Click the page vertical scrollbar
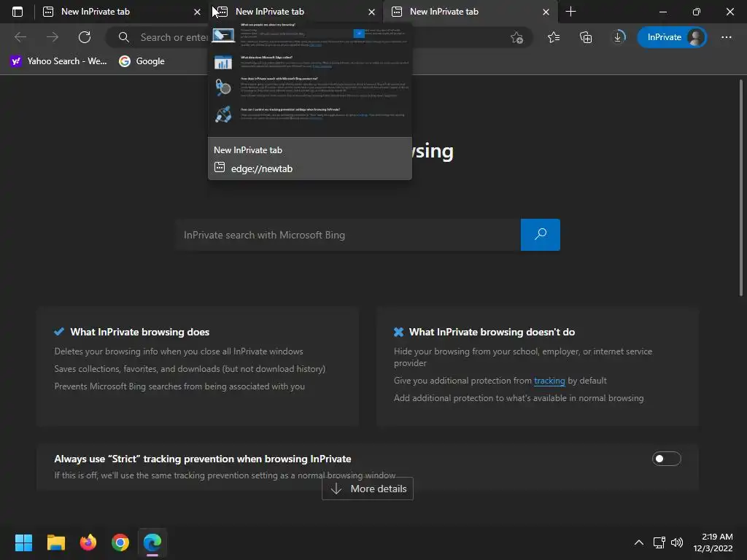 click(x=741, y=188)
